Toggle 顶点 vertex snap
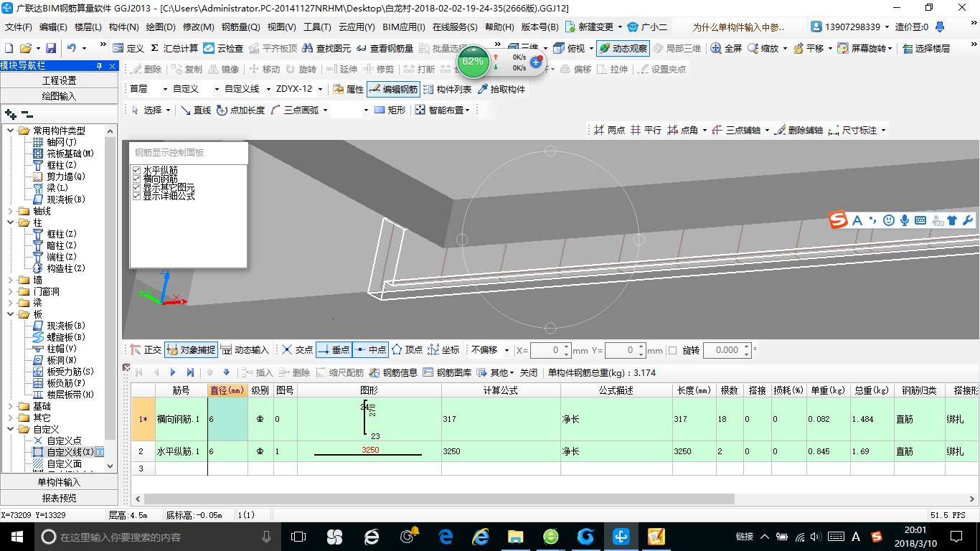This screenshot has height=551, width=980. tap(407, 349)
